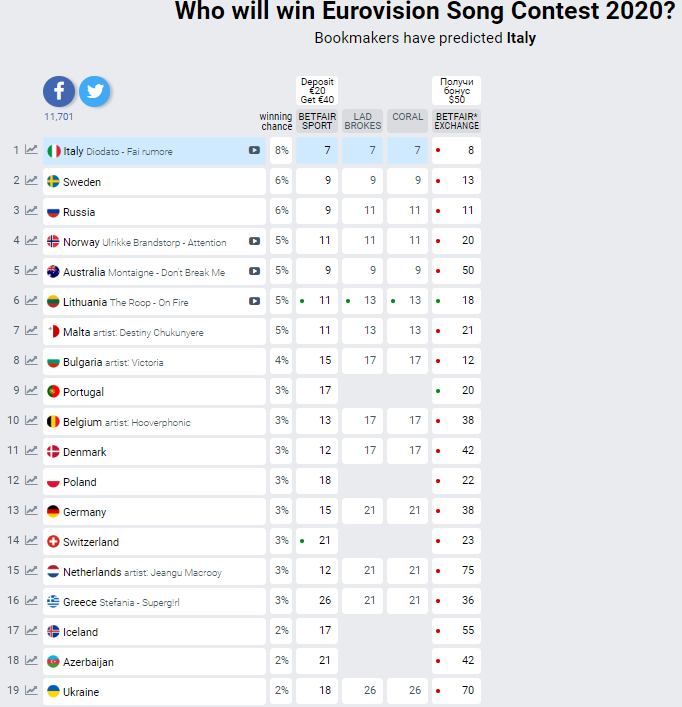Open the odds chart icon for Azerbaijan

(x=31, y=660)
